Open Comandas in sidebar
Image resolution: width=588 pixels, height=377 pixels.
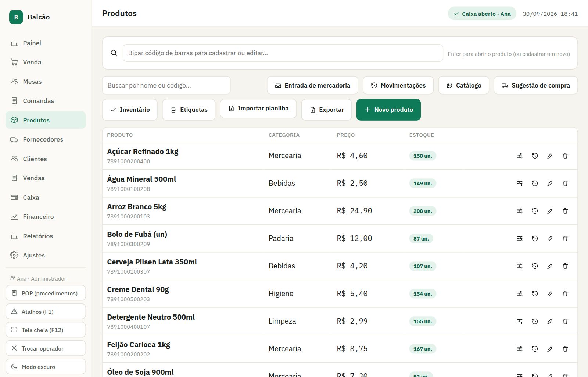click(x=46, y=101)
